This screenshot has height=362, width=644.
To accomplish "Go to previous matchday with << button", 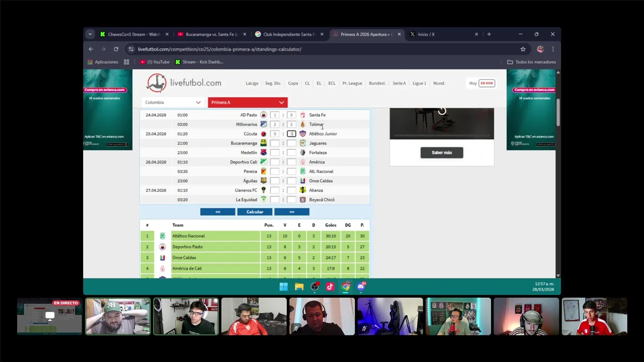I will [218, 212].
